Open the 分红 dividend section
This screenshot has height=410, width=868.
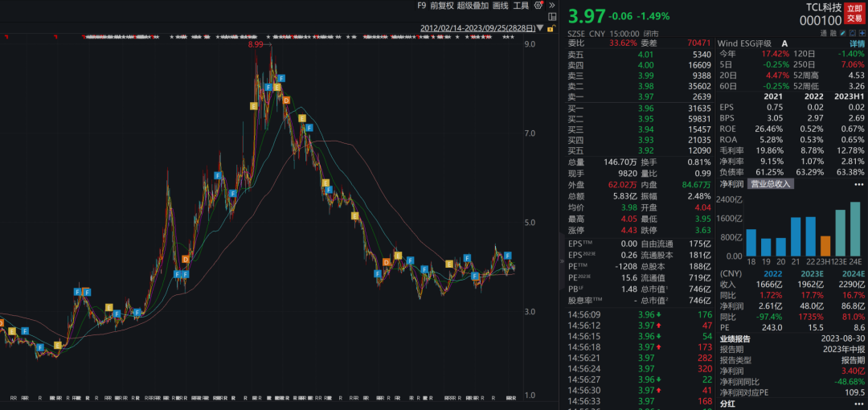pos(728,404)
